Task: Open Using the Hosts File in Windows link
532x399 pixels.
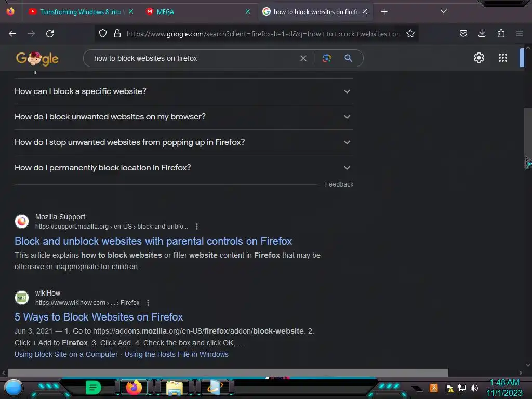Action: pos(177,354)
